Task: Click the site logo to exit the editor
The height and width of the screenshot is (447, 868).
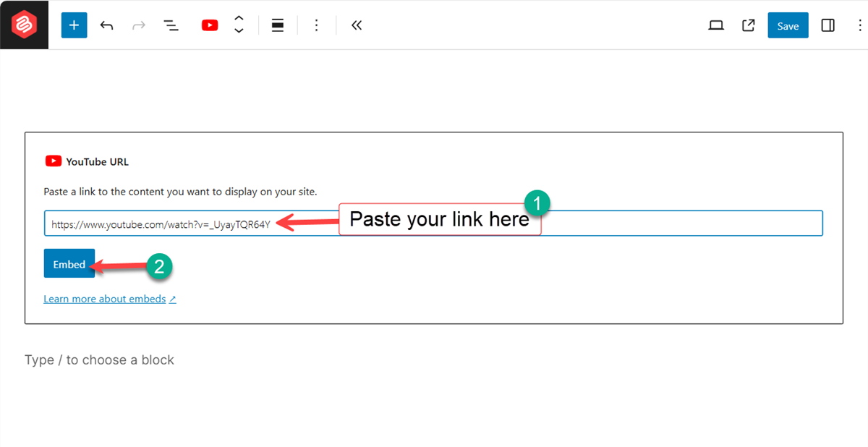Action: point(24,24)
